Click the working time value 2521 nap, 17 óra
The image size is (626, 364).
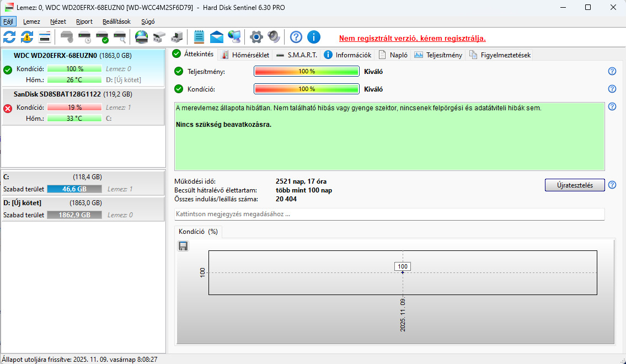coord(301,181)
